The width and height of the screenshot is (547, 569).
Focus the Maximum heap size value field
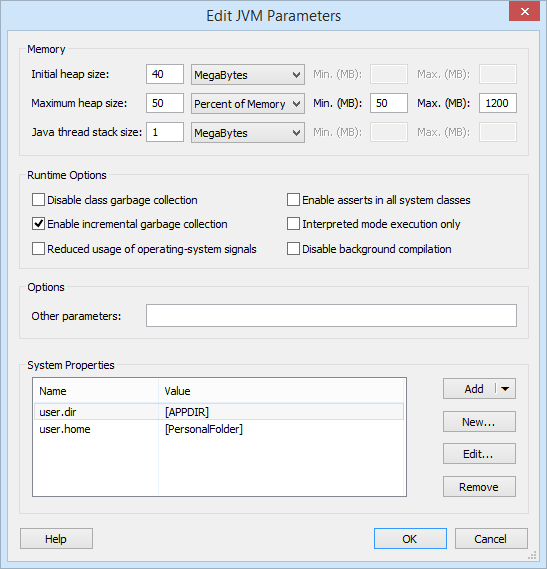(165, 103)
